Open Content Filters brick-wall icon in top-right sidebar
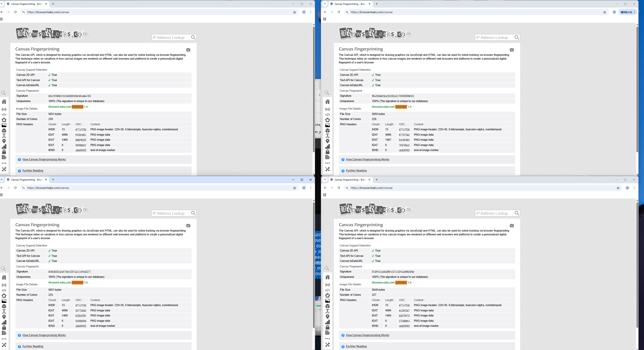 pyautogui.click(x=328, y=157)
